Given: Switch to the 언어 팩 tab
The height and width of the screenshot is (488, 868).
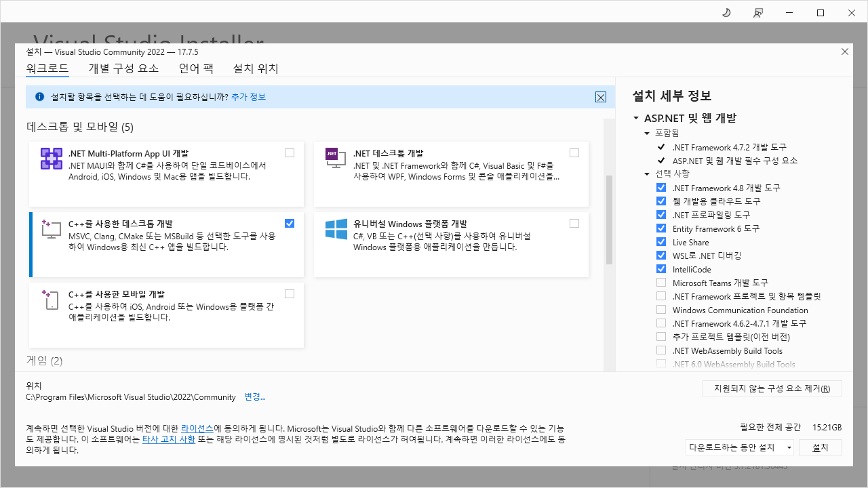Looking at the screenshot, I should click(x=196, y=68).
